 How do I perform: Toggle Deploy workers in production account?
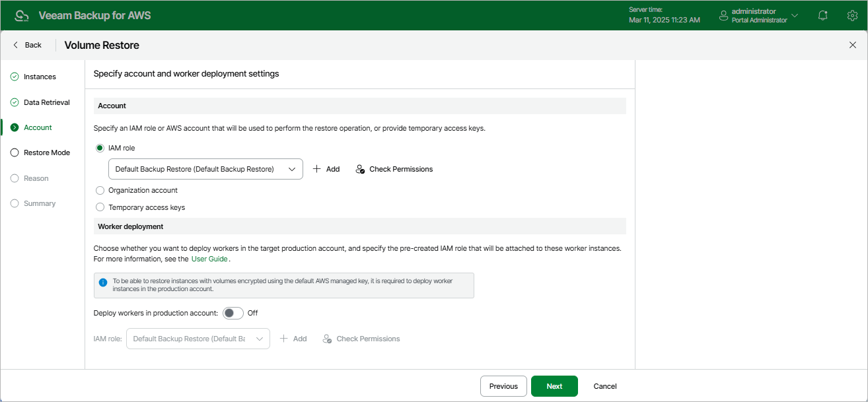pos(233,313)
